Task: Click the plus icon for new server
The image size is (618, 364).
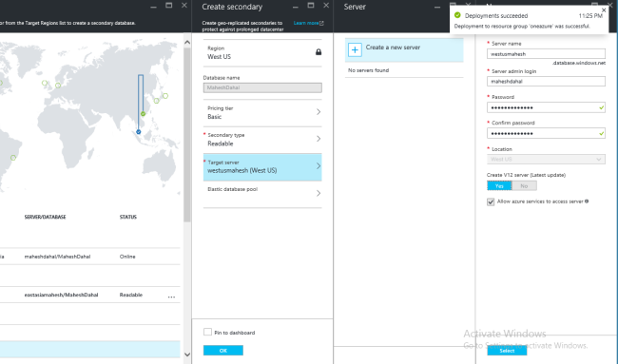Action: [x=355, y=50]
